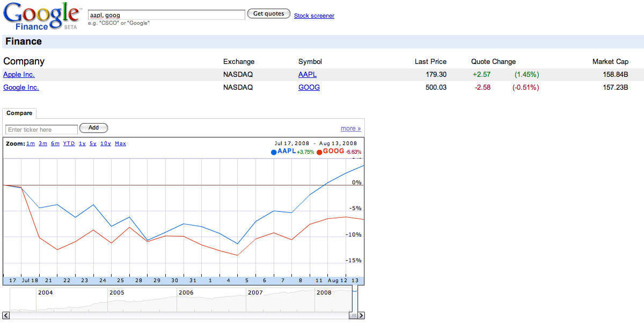Image resolution: width=644 pixels, height=330 pixels.
Task: Open the Google Inc. company page
Action: coord(21,88)
